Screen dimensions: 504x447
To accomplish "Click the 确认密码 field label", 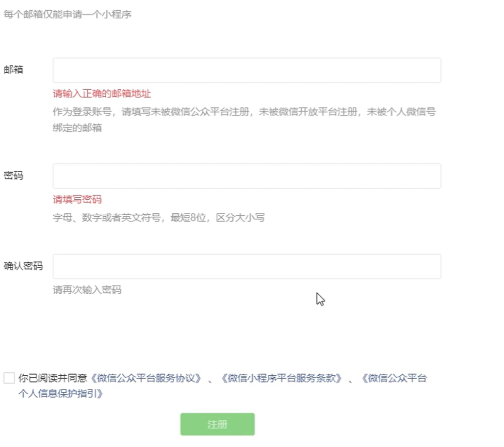I will [x=23, y=266].
